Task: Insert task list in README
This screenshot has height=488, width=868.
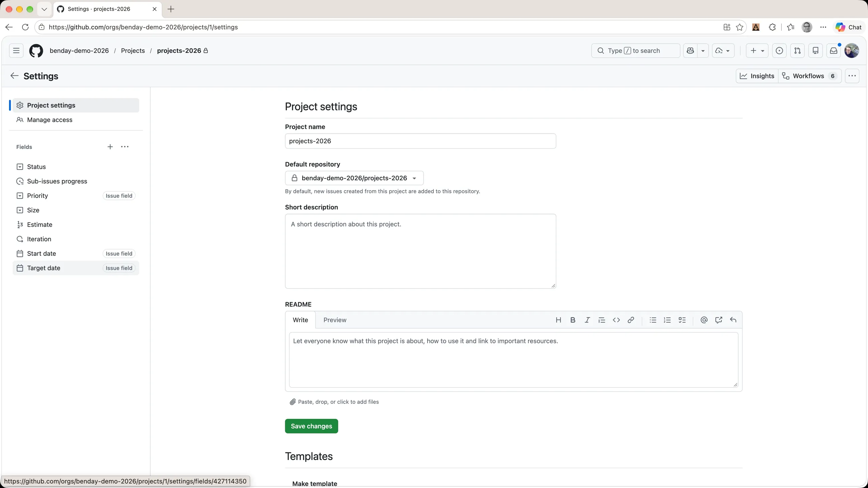Action: point(682,320)
